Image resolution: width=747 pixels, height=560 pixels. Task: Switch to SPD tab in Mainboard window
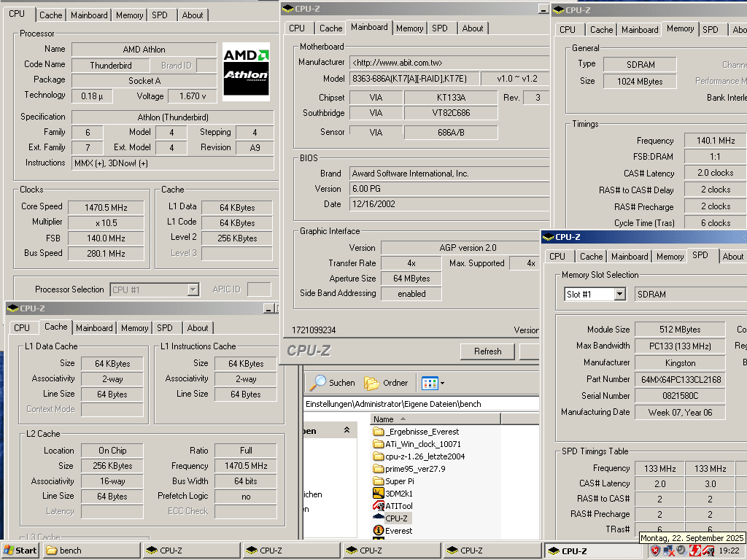pyautogui.click(x=440, y=28)
